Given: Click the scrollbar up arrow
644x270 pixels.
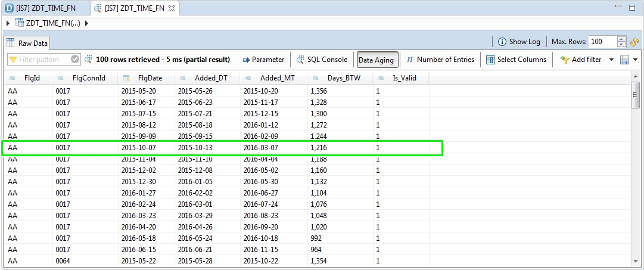Looking at the screenshot, I should click(x=636, y=76).
